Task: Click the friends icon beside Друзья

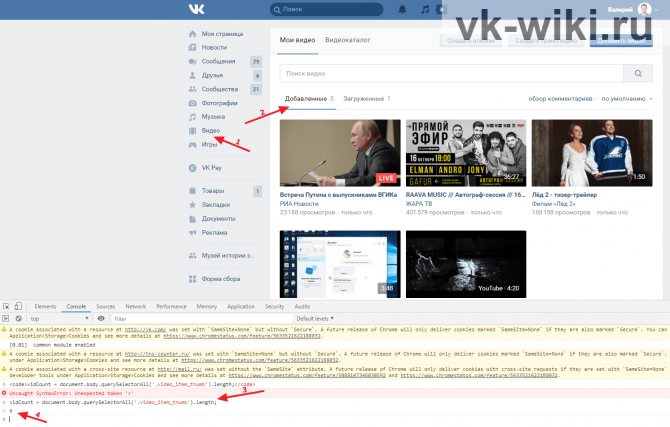Action: 193,75
